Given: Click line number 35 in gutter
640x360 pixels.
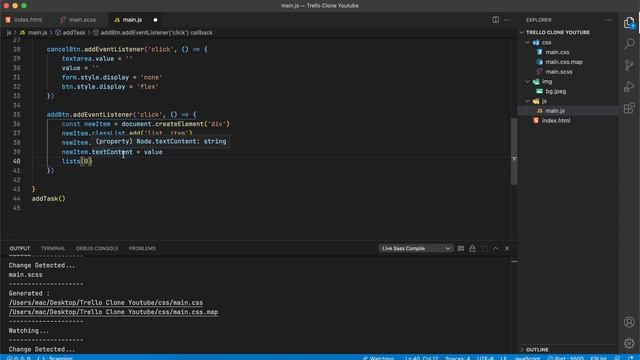Looking at the screenshot, I should [16, 115].
